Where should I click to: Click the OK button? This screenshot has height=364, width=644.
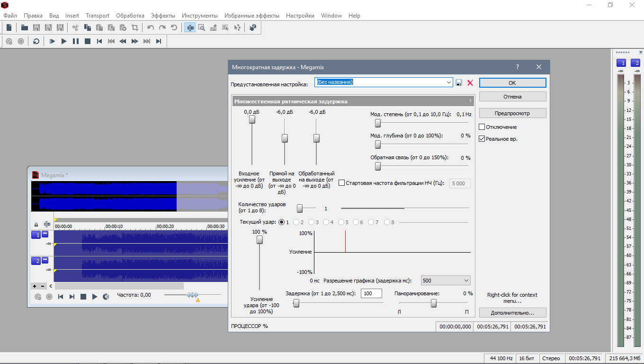[x=512, y=82]
